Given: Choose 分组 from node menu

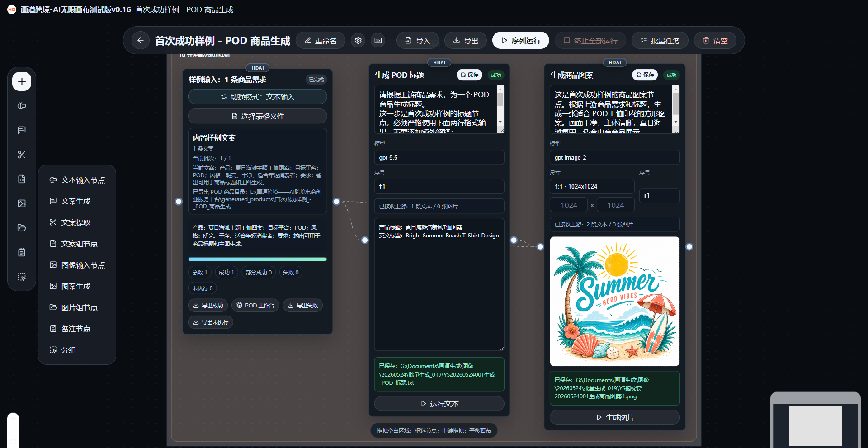Looking at the screenshot, I should point(77,350).
